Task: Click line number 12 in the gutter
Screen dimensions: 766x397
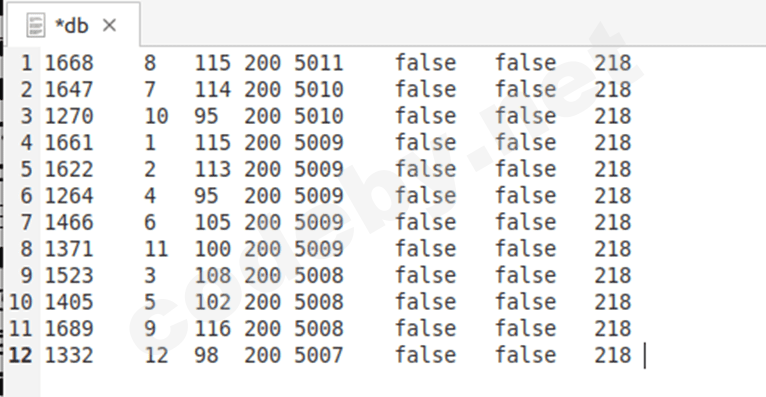Action: point(21,355)
